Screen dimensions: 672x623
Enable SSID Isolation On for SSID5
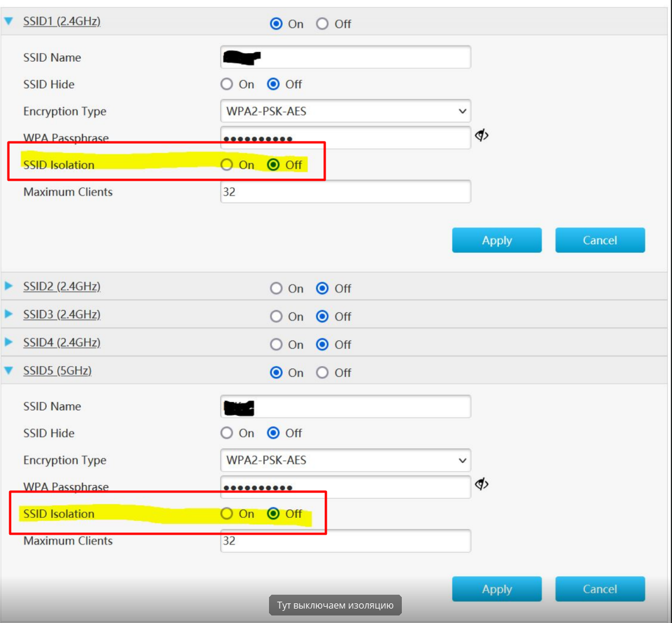227,514
